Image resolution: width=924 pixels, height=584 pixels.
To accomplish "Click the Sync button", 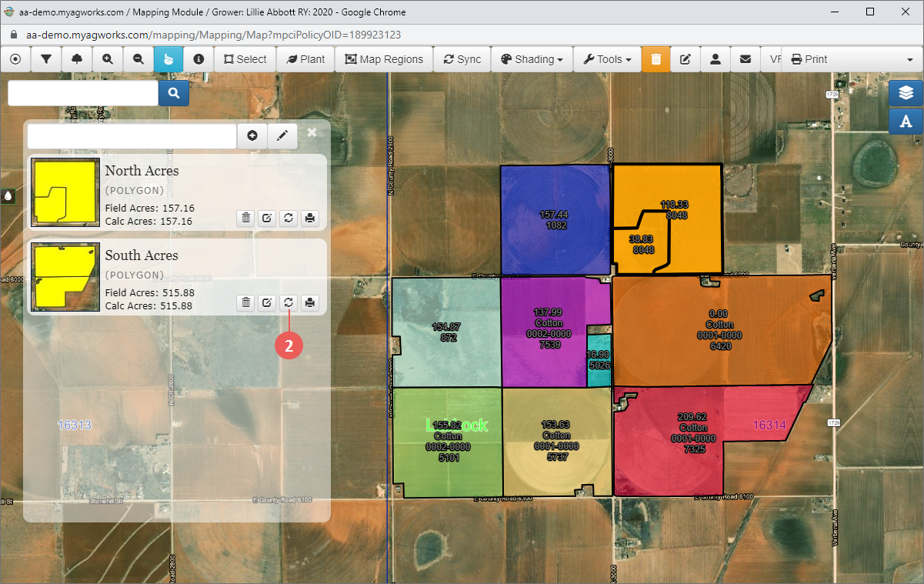I will coord(462,59).
